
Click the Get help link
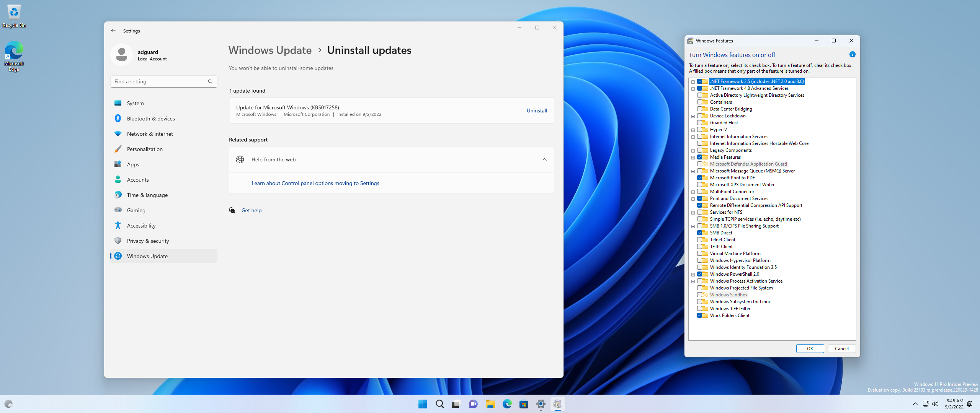252,210
